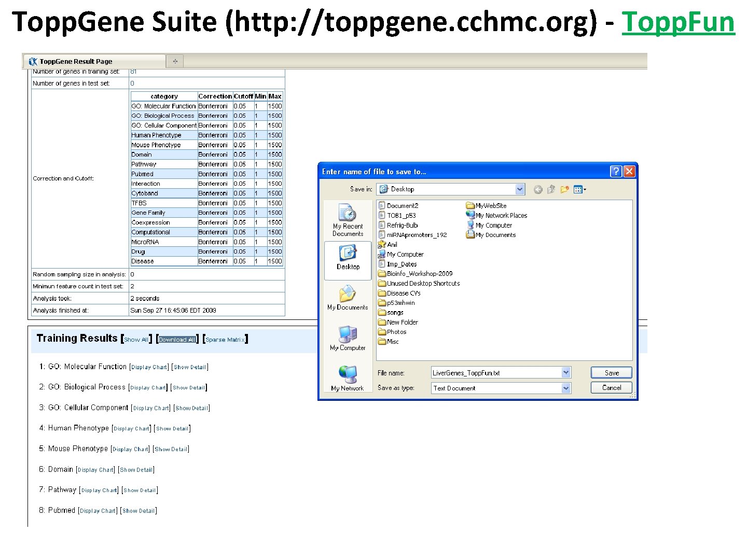This screenshot has height=560, width=747.
Task: Go back to the last folder visited
Action: (538, 190)
